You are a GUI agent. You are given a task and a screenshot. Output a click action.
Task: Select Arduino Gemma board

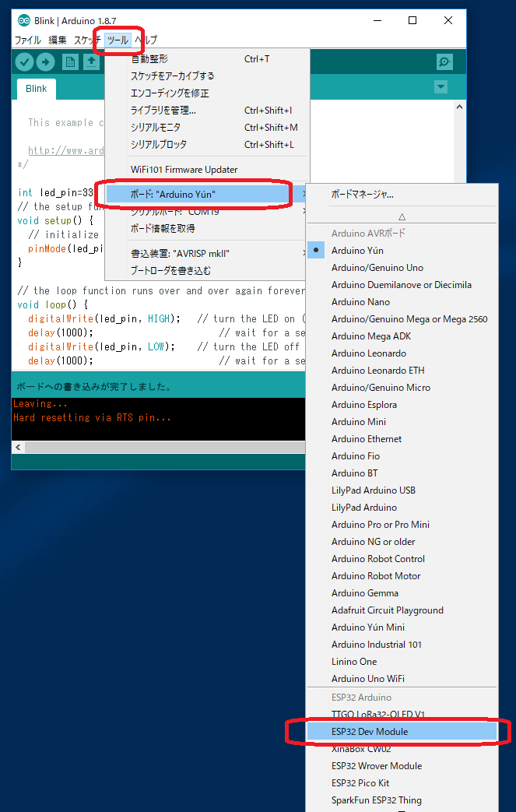coord(402,592)
